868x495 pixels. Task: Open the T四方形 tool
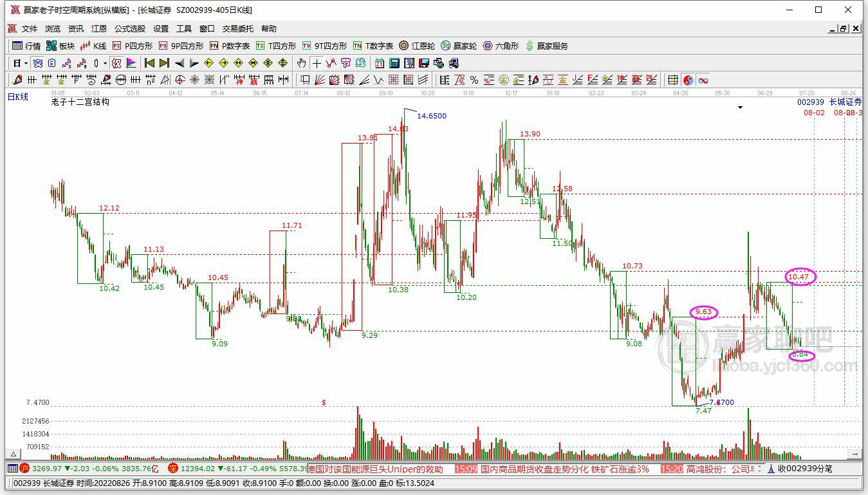tap(276, 46)
